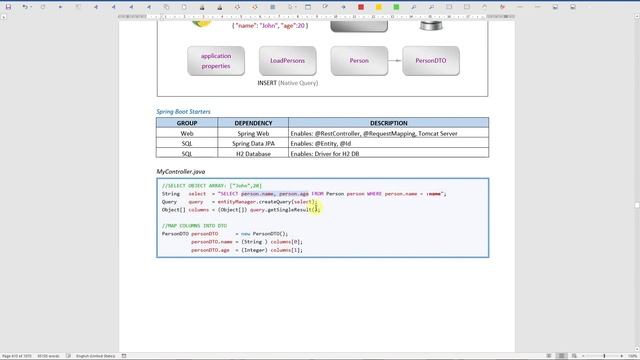Click the JSON text with name John
Screen dimensions: 640x360
click(270, 25)
